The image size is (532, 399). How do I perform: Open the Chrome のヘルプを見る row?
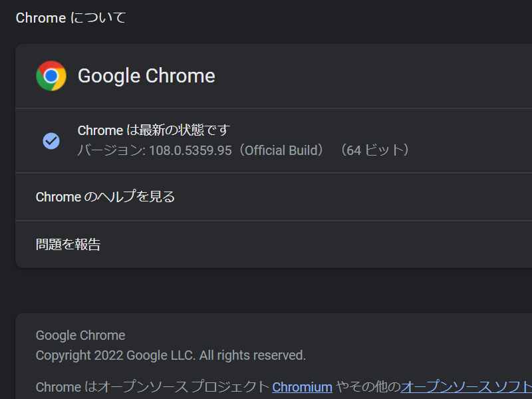coord(105,197)
